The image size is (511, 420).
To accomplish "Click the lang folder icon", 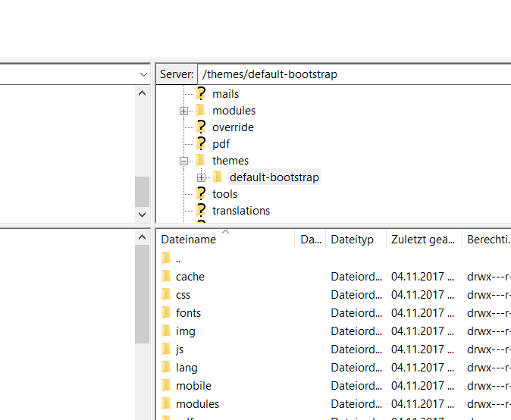I will (x=166, y=368).
